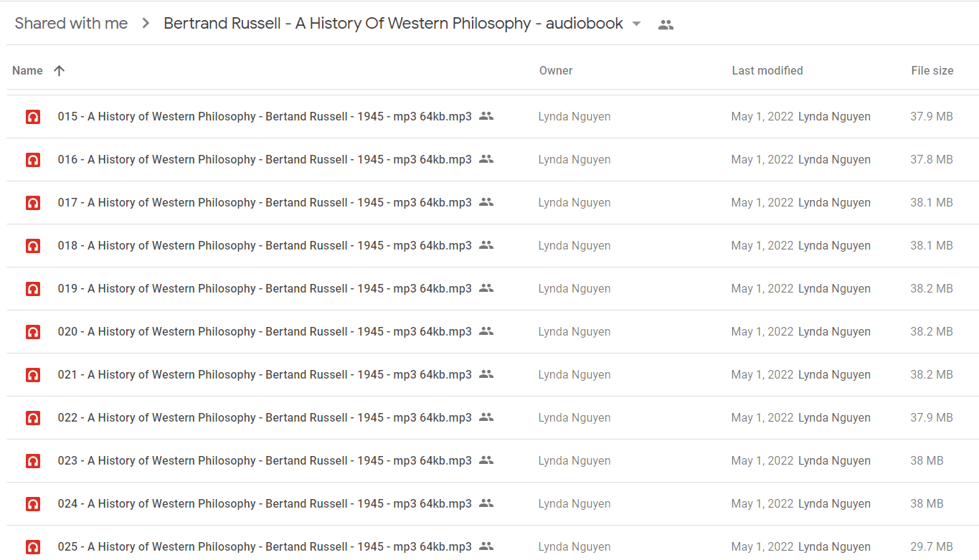Click the audio file icon for file 024
The width and height of the screenshot is (979, 560).
pyautogui.click(x=33, y=504)
